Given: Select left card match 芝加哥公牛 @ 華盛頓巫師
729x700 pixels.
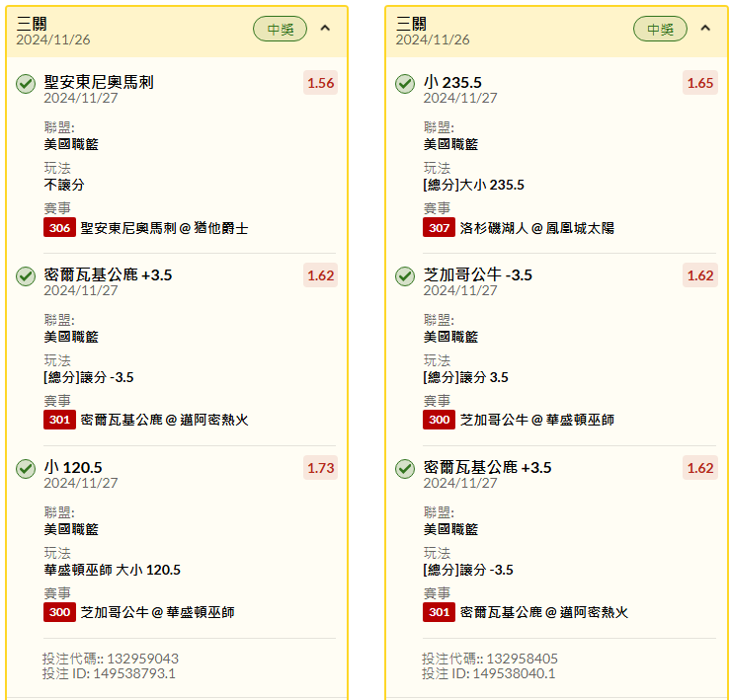Looking at the screenshot, I should click(157, 612).
